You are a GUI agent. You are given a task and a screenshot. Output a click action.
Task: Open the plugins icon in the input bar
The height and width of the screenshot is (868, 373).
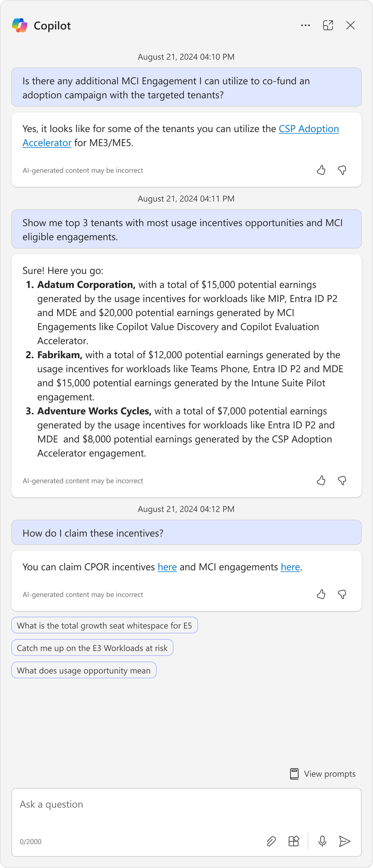pyautogui.click(x=294, y=841)
